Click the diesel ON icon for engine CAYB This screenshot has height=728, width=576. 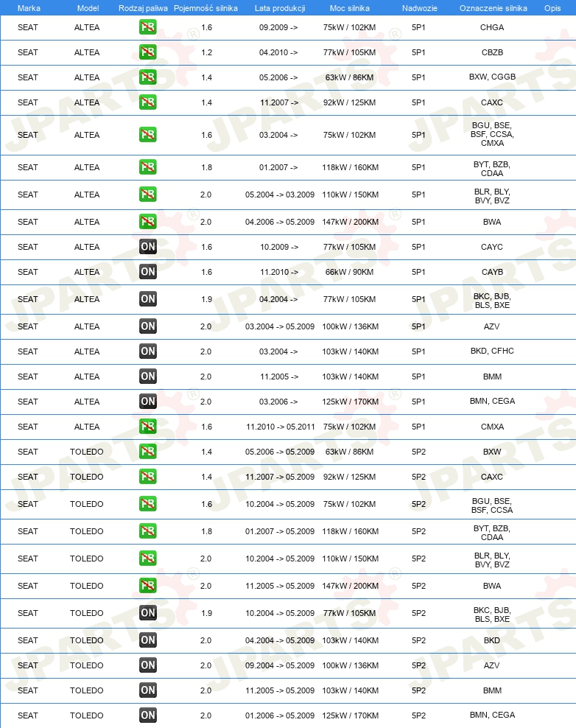click(x=147, y=272)
